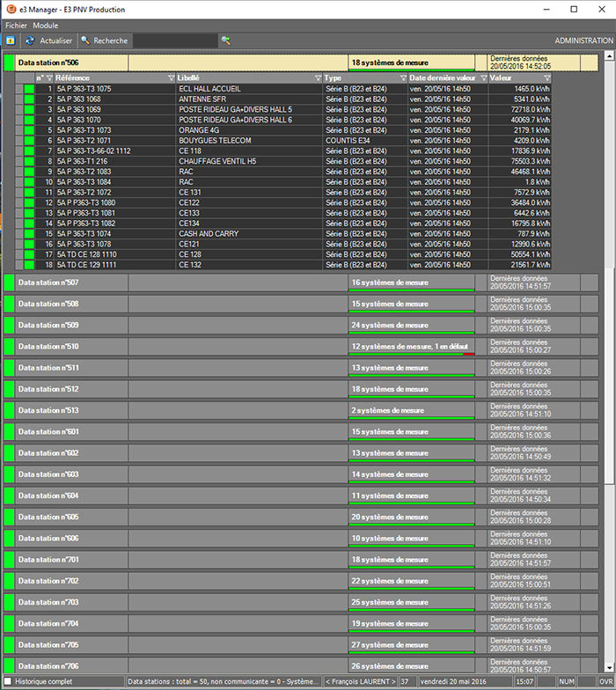Click progress bar under 12 systèmes de mesure
616x690 pixels.
(412, 354)
